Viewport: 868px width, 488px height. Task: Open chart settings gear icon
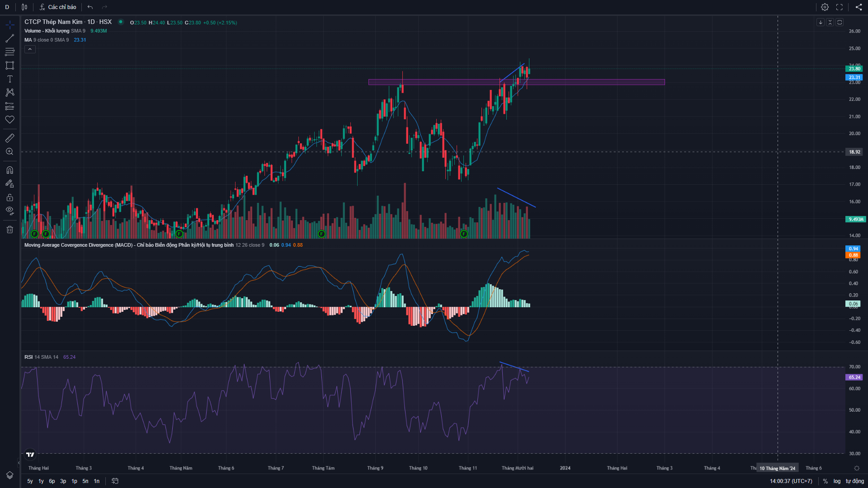[825, 7]
